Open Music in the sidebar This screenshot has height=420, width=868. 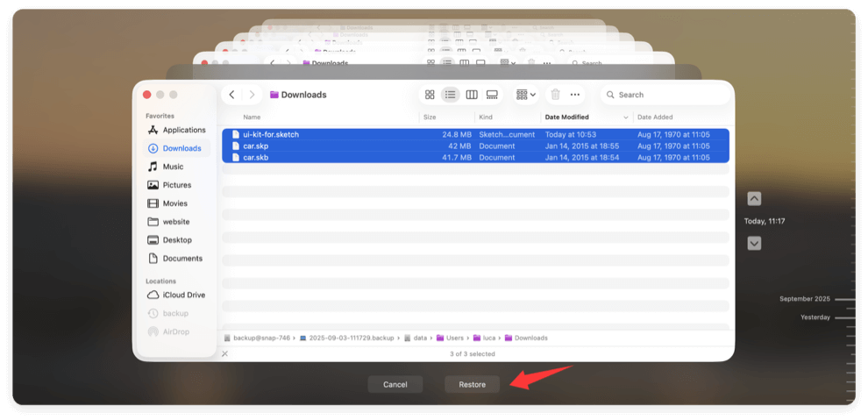tap(176, 167)
